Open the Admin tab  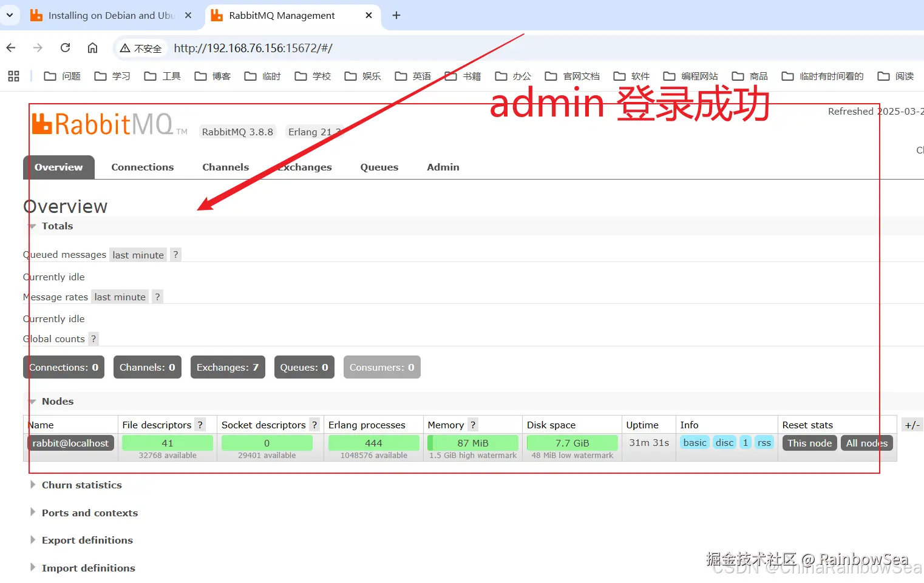[443, 167]
